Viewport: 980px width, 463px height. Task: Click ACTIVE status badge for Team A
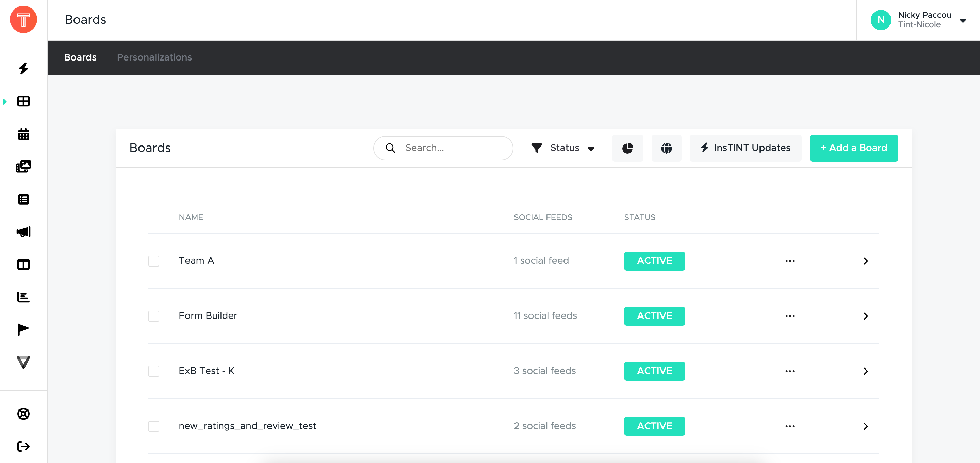pos(654,261)
